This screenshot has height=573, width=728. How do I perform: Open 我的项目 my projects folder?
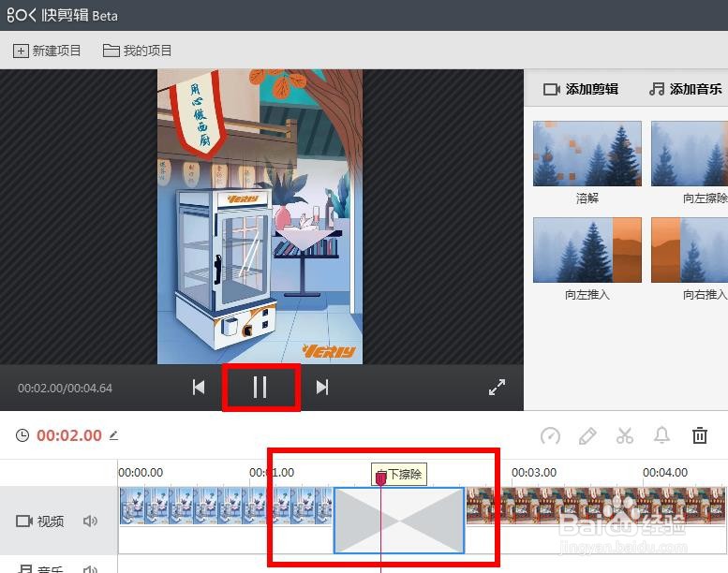[x=138, y=51]
